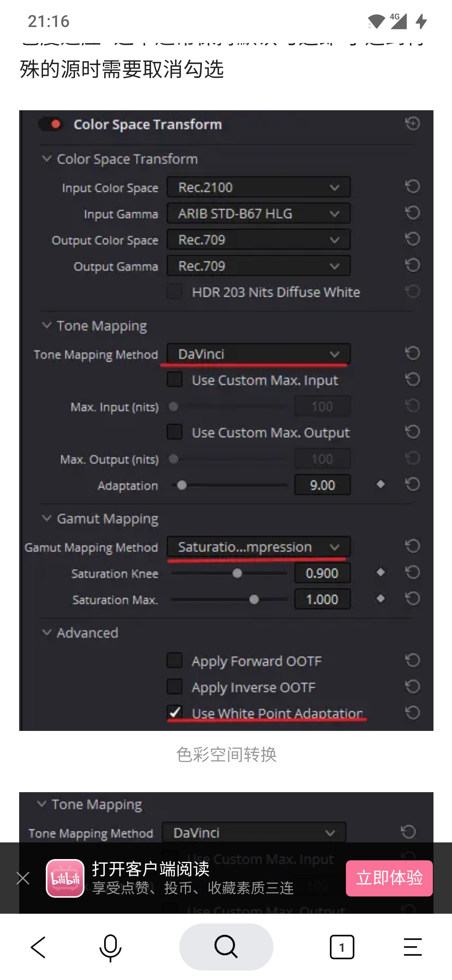This screenshot has height=980, width=452.
Task: Reset Saturation Max. value
Action: [412, 599]
